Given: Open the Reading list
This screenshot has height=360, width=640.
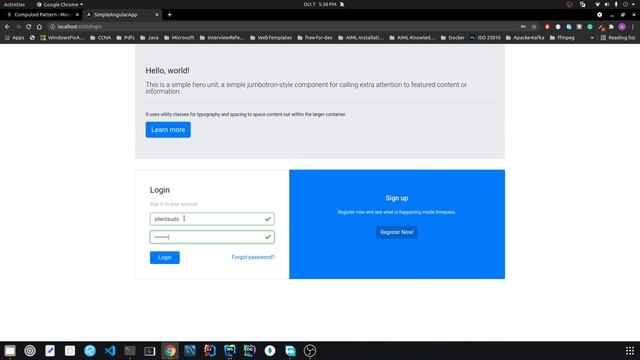Looking at the screenshot, I should pyautogui.click(x=618, y=38).
